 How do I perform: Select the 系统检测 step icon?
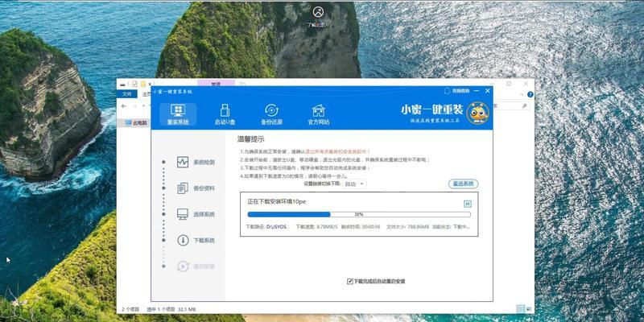point(183,163)
